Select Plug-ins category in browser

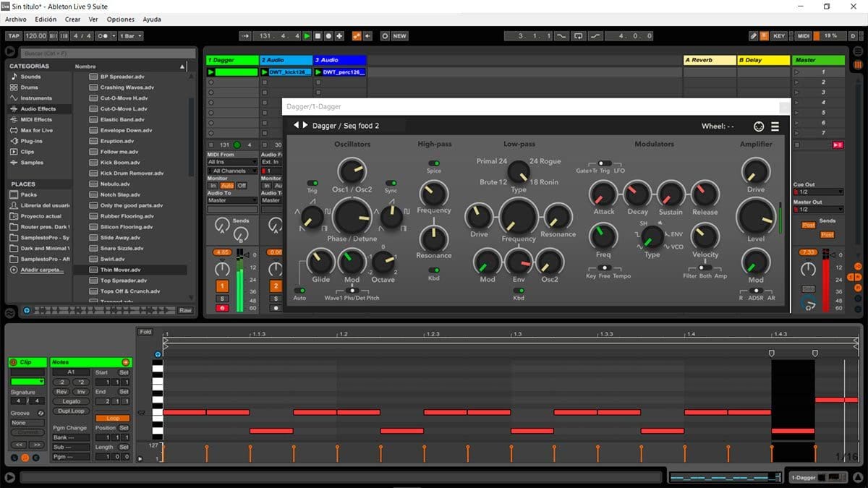(x=32, y=142)
